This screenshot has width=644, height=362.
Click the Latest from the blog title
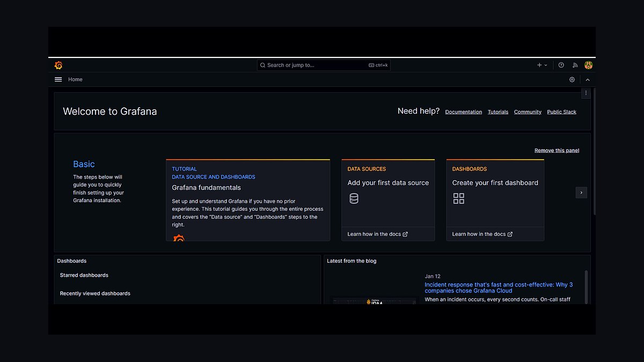pyautogui.click(x=352, y=261)
